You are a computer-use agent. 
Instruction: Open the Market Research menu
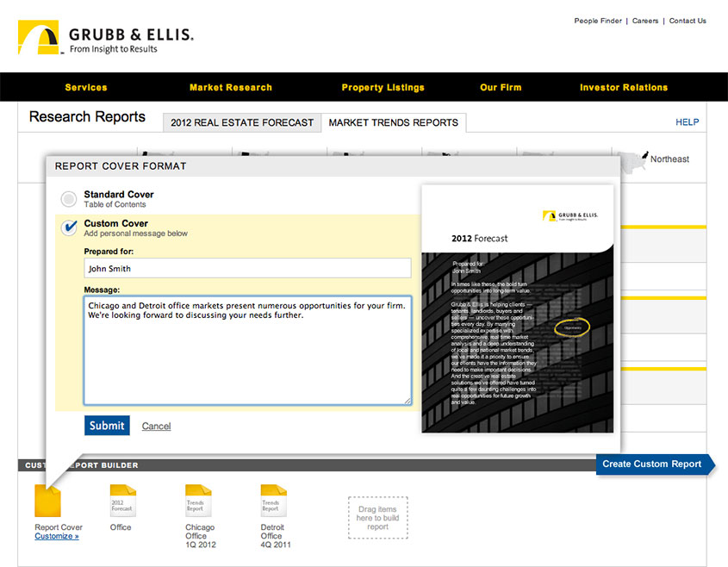point(230,87)
